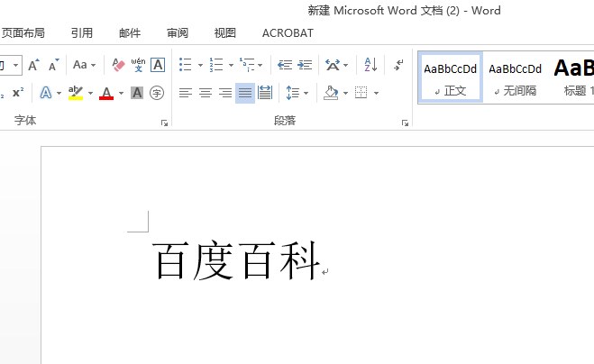Expand the shading color dropdown arrow
Image resolution: width=594 pixels, height=364 pixels.
click(x=345, y=93)
